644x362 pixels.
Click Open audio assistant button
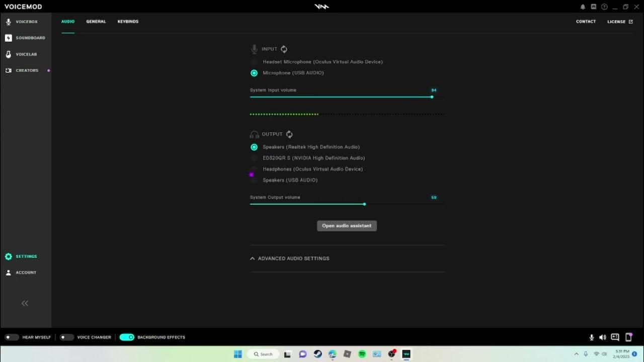[x=347, y=226]
